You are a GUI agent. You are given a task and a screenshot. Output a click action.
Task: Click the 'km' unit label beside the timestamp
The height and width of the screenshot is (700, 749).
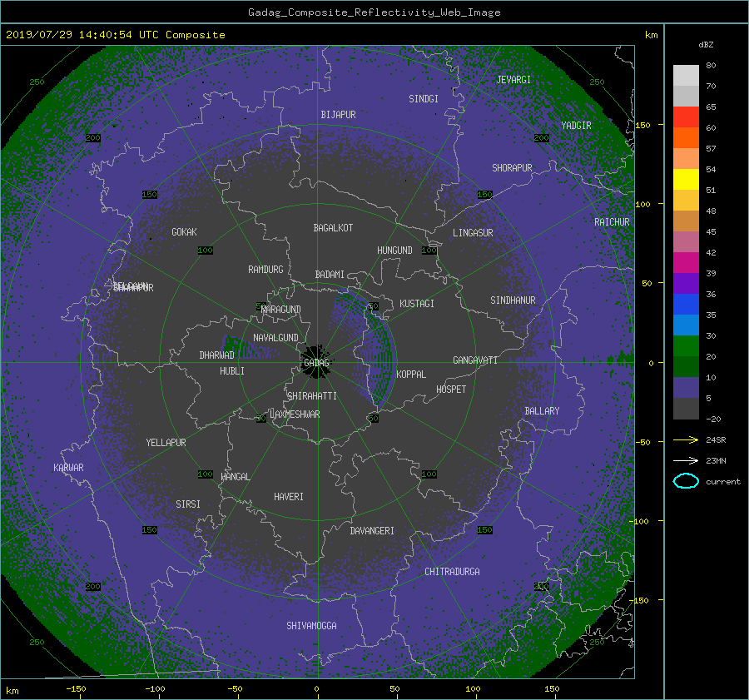[x=651, y=35]
